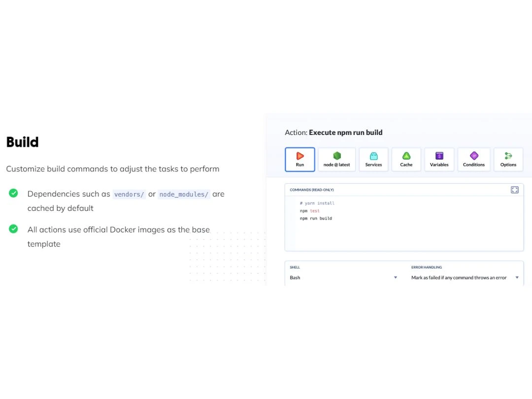This screenshot has height=399, width=532.
Task: Open the Variables tab icon
Action: [x=439, y=160]
